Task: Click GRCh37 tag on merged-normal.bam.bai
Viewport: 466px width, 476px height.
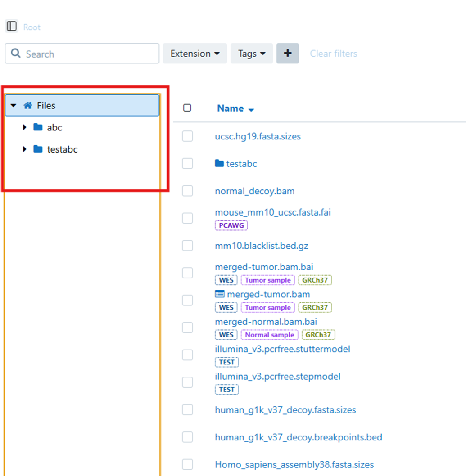Action: (318, 335)
